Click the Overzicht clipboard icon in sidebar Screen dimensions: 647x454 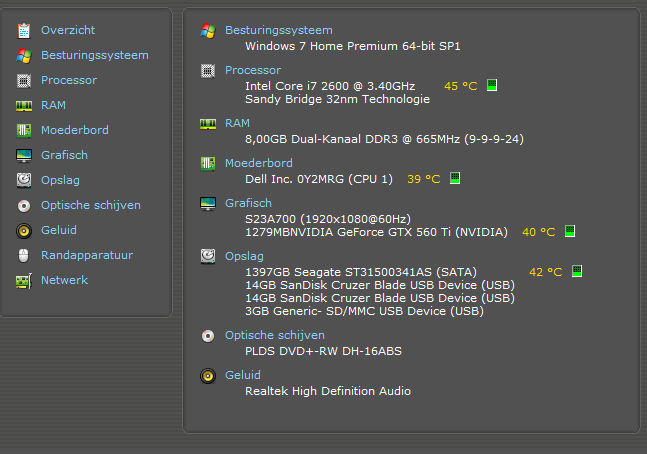pos(24,31)
